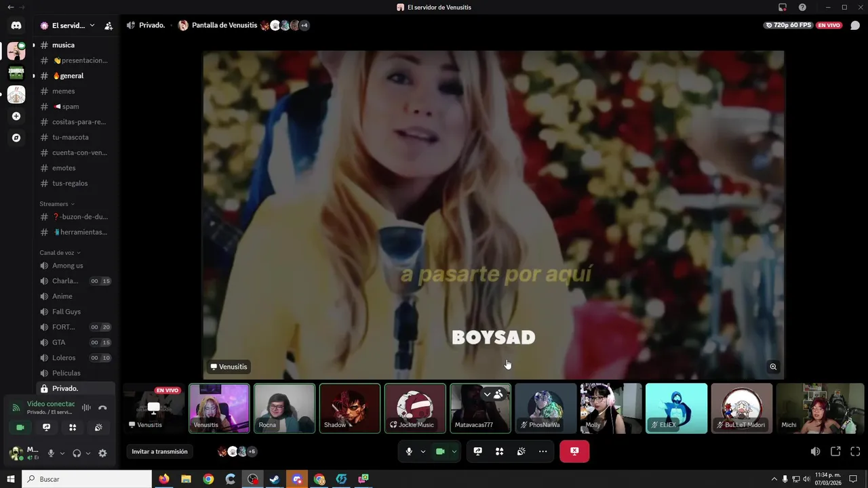Open the memes text channel
This screenshot has width=868, height=488.
coord(75,91)
